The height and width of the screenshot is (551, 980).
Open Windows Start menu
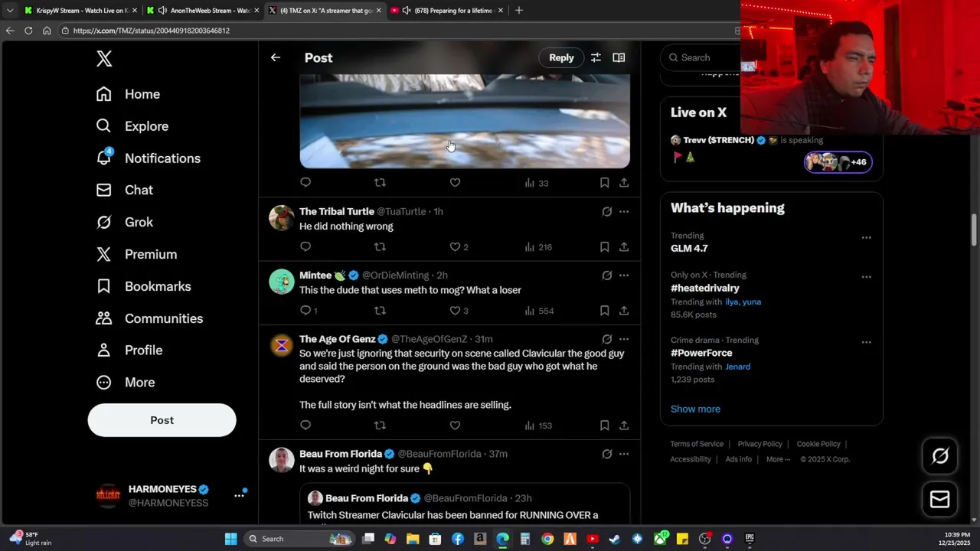tap(230, 539)
